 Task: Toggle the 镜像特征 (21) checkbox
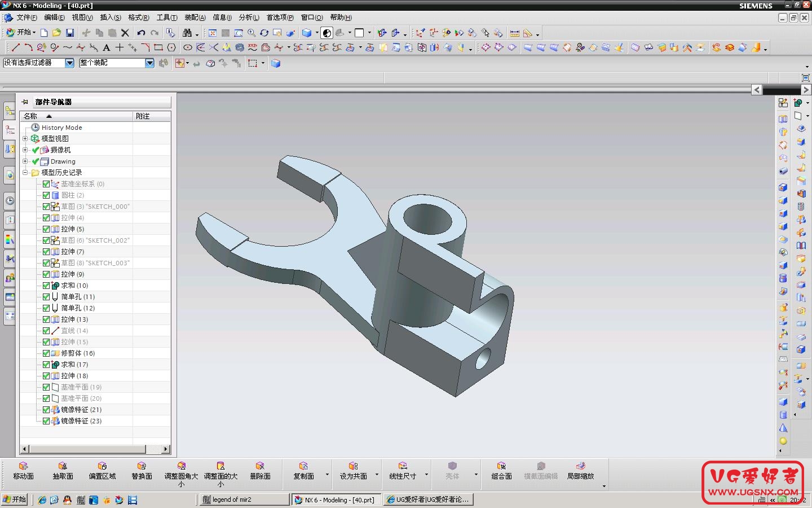(46, 410)
